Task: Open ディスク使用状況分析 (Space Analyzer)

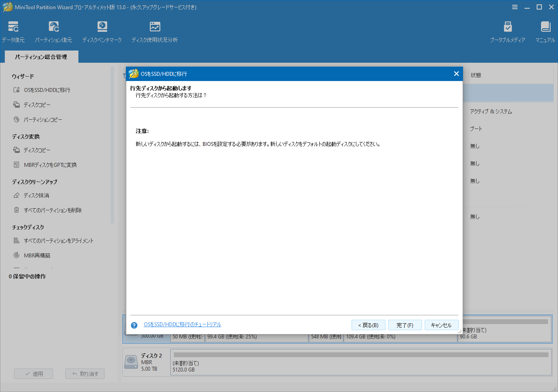Action: (x=155, y=30)
